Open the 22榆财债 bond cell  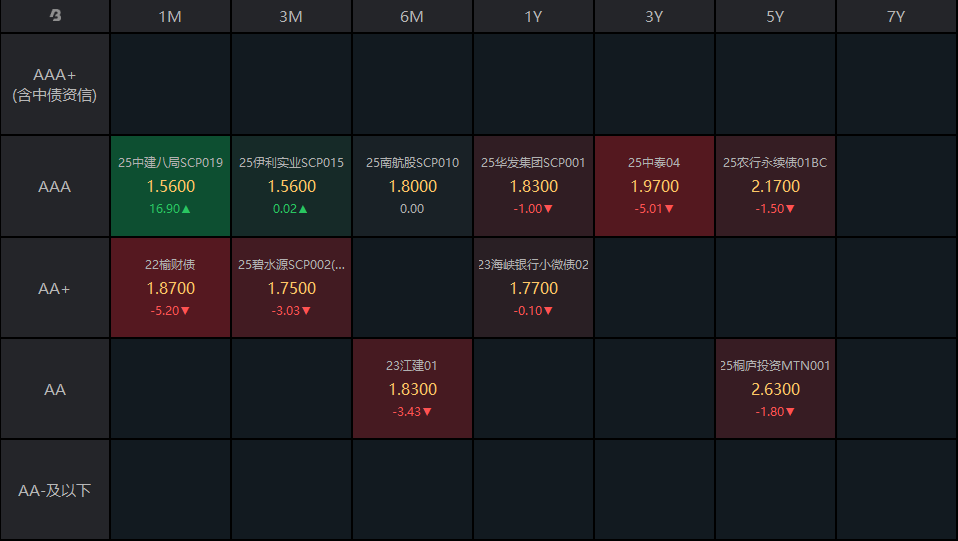click(x=170, y=288)
